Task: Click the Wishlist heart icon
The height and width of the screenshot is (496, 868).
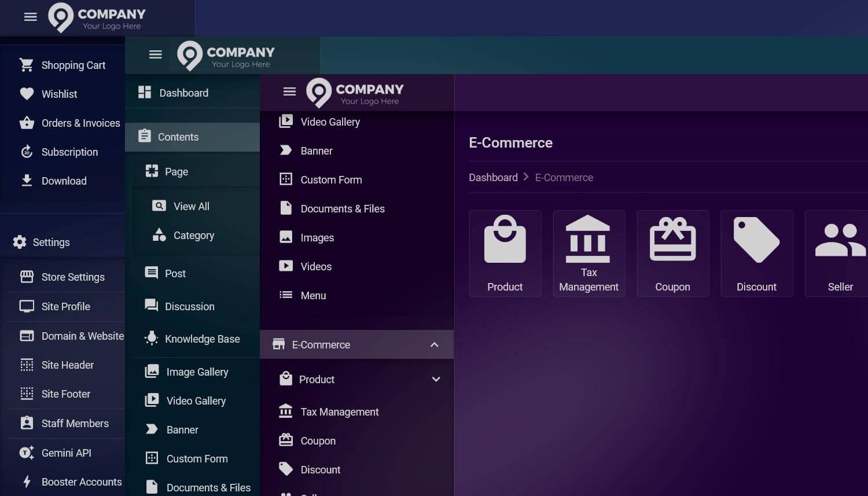Action: (x=27, y=94)
